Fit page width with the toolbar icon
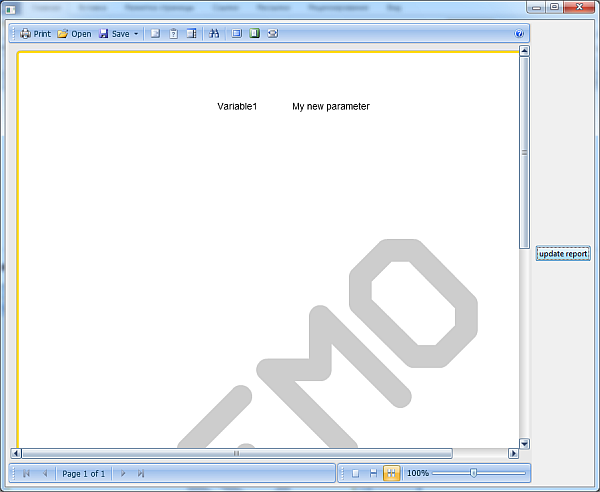 pos(272,34)
